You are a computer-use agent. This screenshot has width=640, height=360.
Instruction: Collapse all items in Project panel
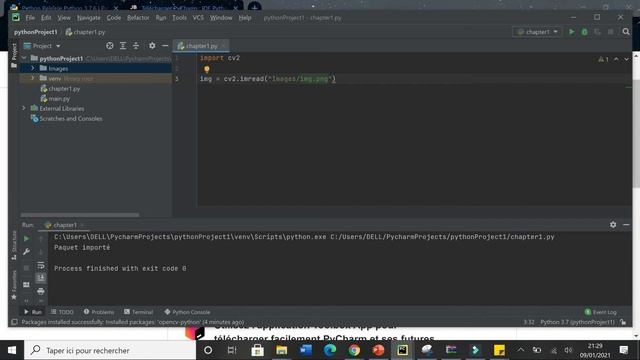[136, 46]
